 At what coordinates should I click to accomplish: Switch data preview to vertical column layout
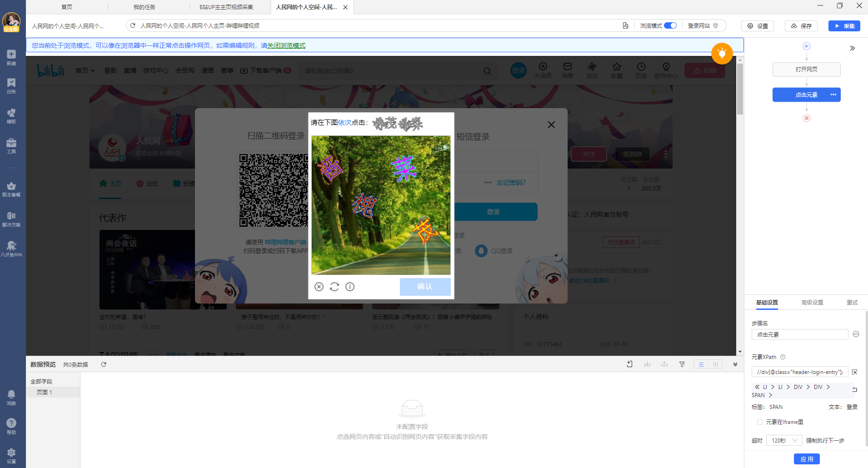click(715, 364)
